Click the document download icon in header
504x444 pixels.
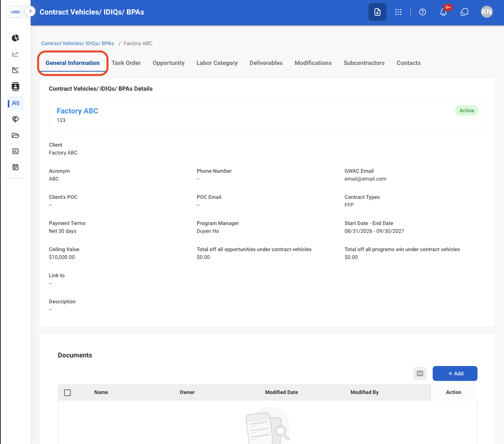click(x=377, y=12)
